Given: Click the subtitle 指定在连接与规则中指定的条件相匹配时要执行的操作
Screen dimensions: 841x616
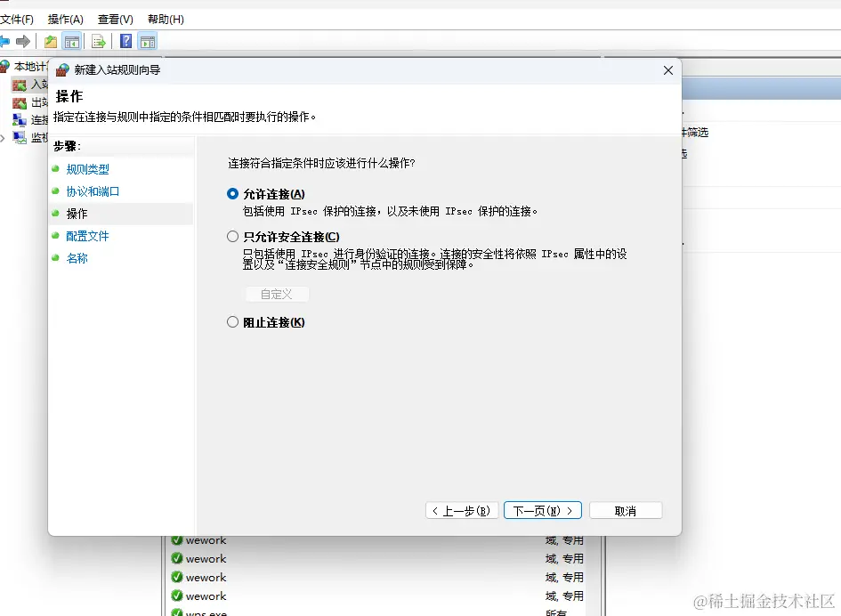Looking at the screenshot, I should point(184,117).
